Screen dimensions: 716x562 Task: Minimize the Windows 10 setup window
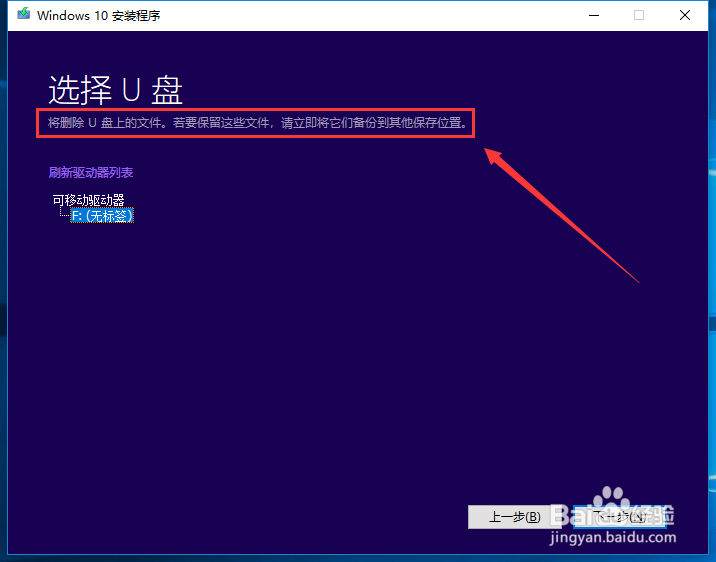594,15
